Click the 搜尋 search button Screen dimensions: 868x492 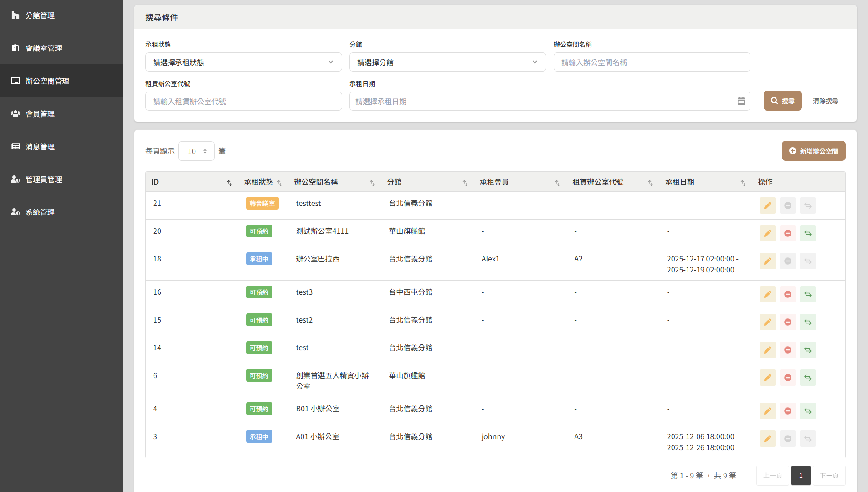[x=782, y=101]
